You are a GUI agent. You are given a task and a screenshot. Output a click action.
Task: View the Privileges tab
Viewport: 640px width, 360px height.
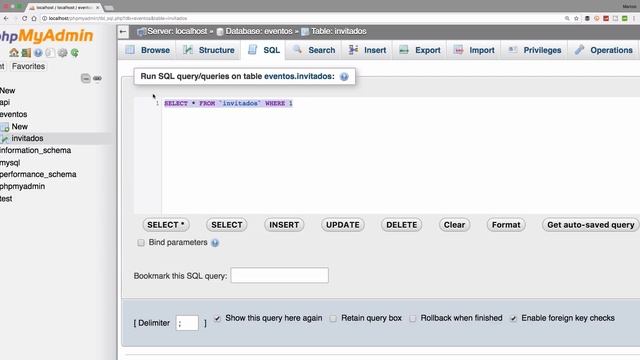click(534, 50)
